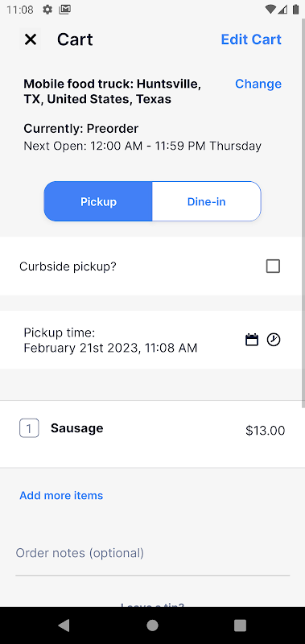Enable the Curbside pickup checkbox

point(273,266)
